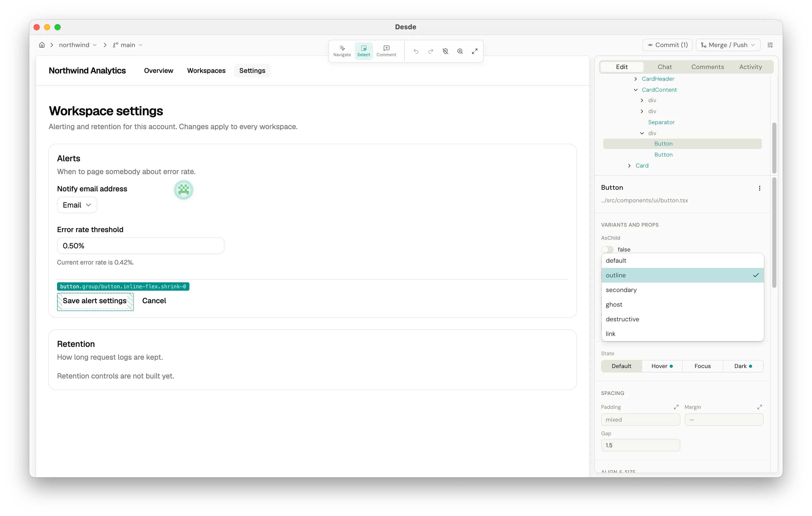Choose the outline variant option

click(682, 275)
